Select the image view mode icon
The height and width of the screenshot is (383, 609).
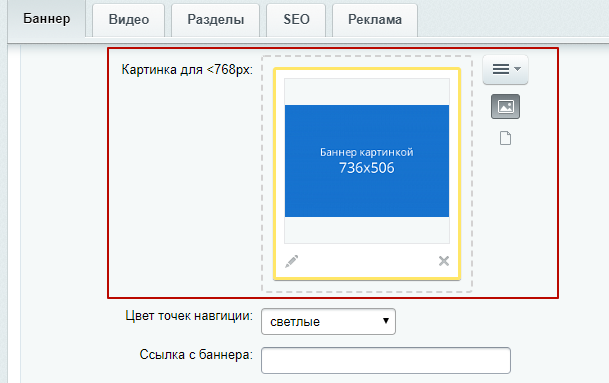coord(505,106)
